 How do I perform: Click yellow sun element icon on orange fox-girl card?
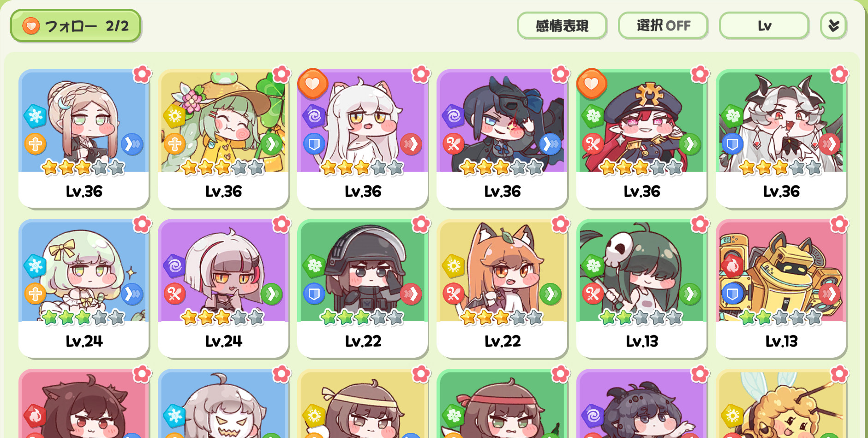454,266
